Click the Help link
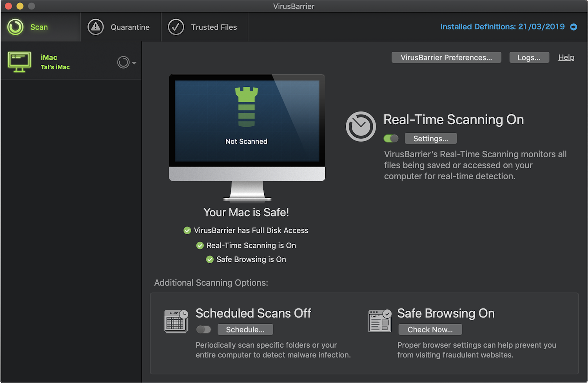Screen dimensions: 588x383 [x=566, y=57]
